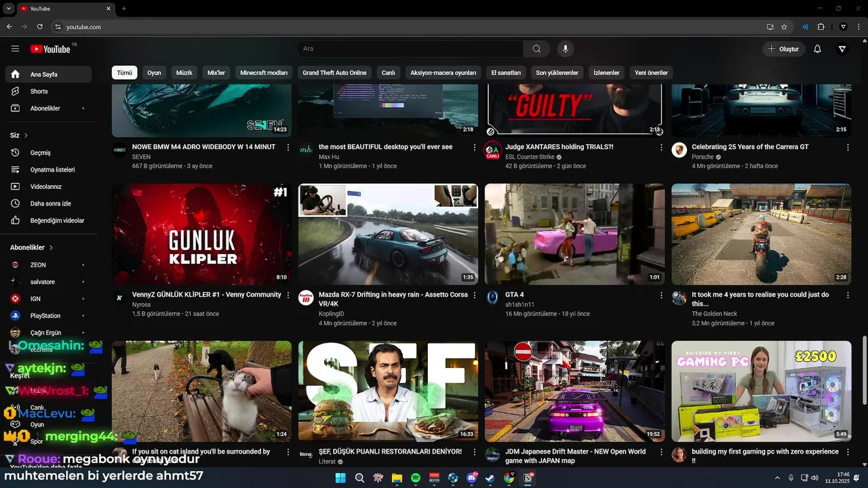
Task: Select the Minecraft modları filter chip
Action: pyautogui.click(x=264, y=73)
